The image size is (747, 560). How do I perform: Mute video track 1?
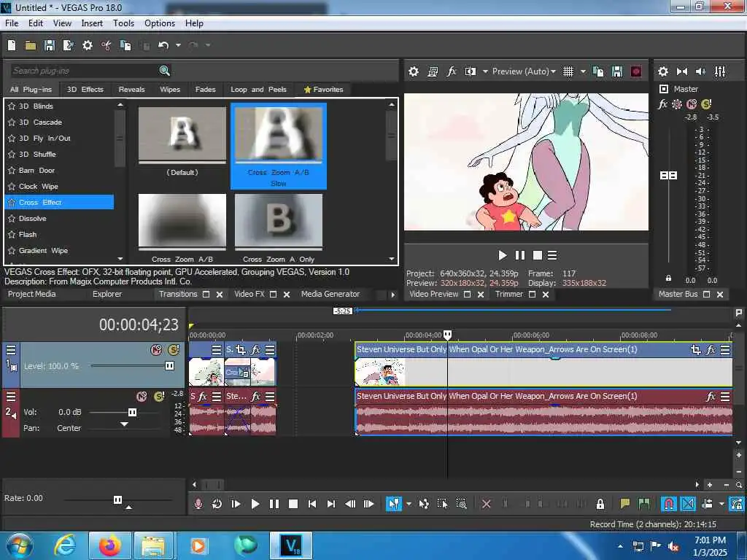[x=156, y=350]
